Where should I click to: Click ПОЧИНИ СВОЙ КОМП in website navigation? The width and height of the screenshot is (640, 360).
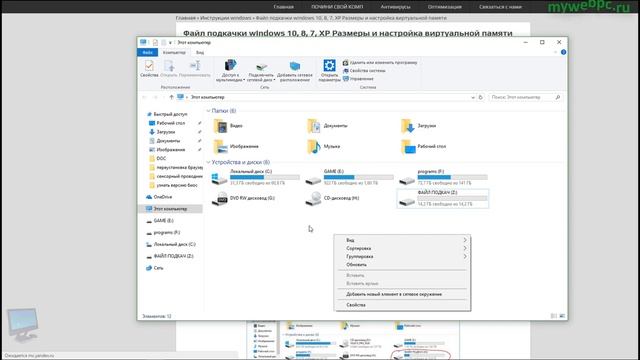click(337, 7)
